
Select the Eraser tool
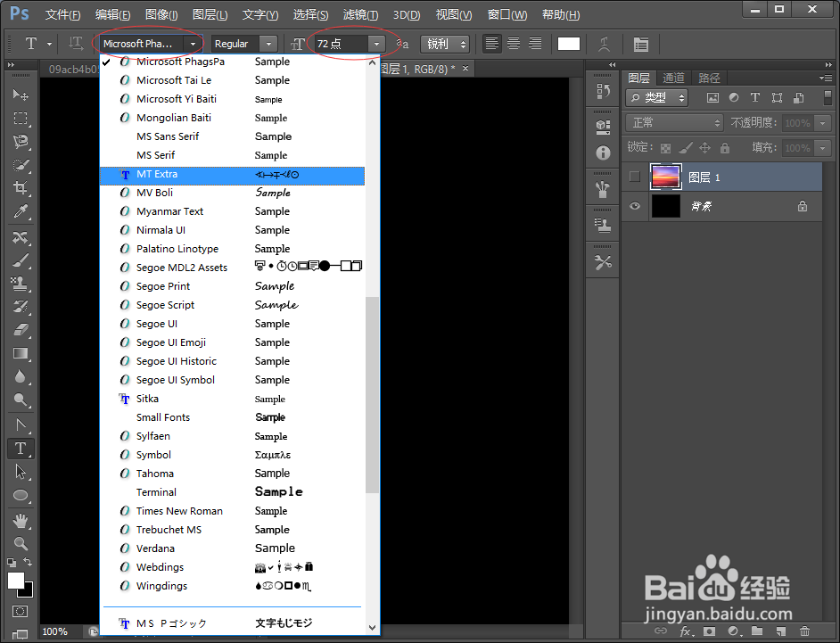21,330
